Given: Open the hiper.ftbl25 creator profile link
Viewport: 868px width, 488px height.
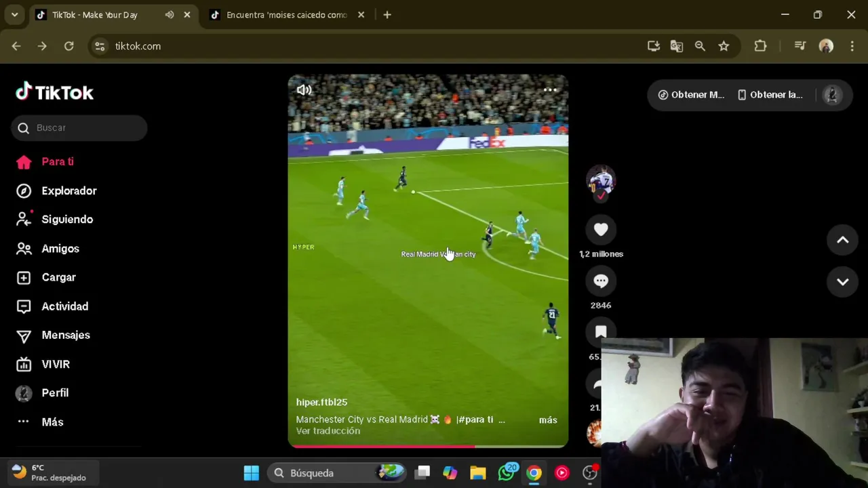Looking at the screenshot, I should point(321,402).
